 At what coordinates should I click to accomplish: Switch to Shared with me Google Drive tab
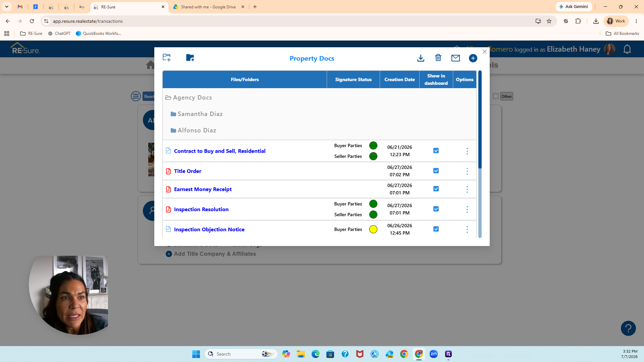[x=208, y=7]
